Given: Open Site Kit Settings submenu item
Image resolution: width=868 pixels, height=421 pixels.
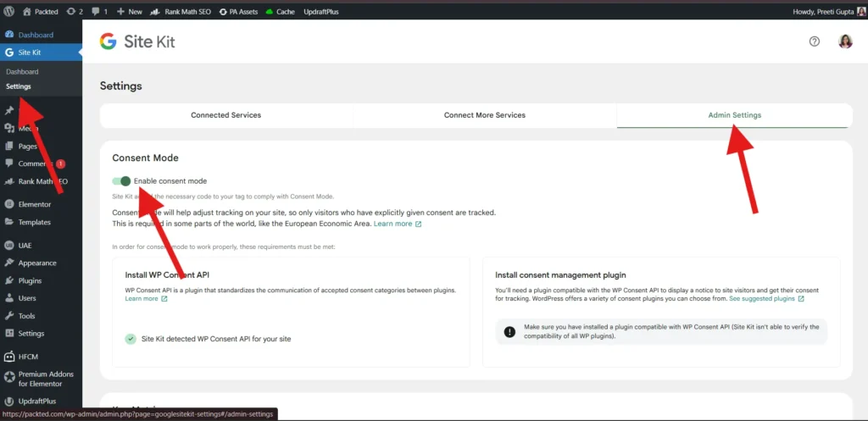Looking at the screenshot, I should click(x=19, y=86).
